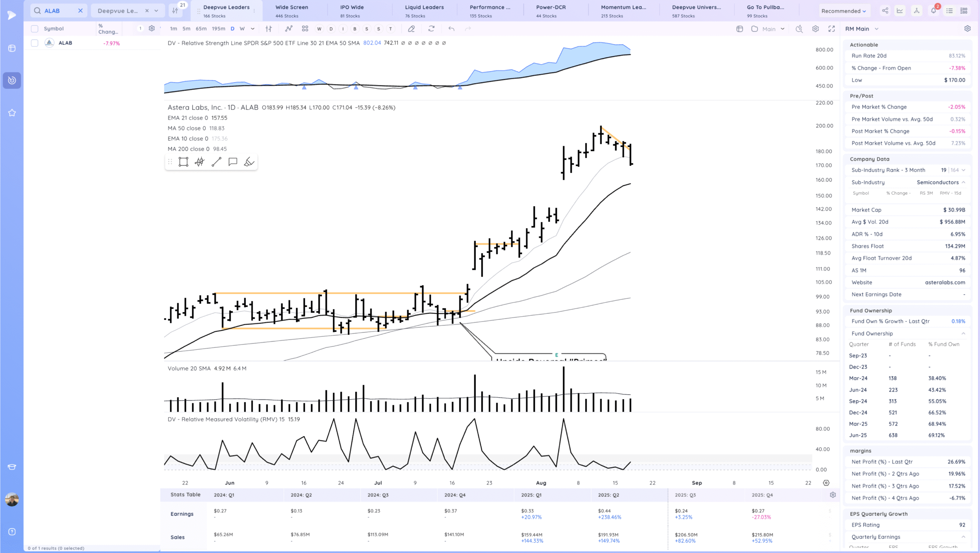980x553 pixels.
Task: Expand the timeframe list chevron
Action: point(253,29)
